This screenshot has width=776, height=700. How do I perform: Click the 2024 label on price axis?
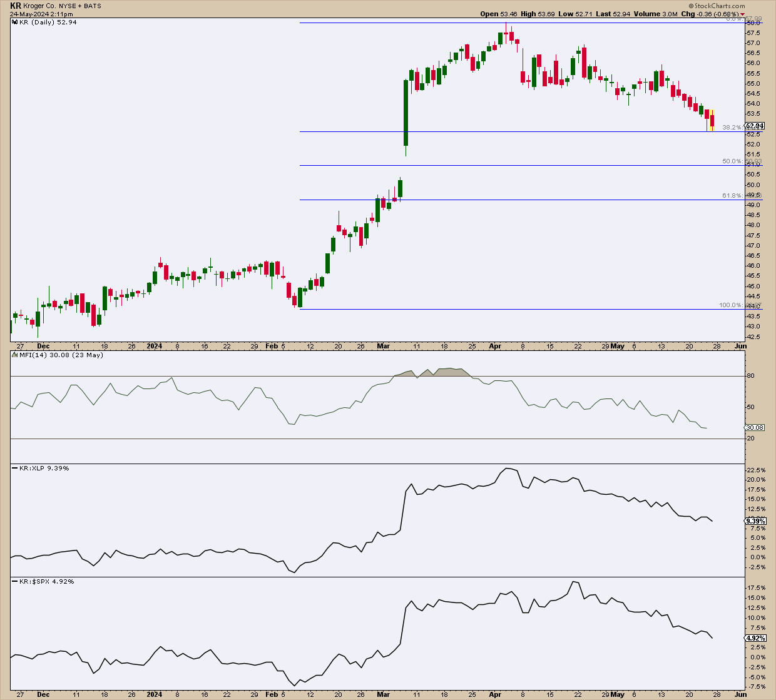[x=154, y=346]
